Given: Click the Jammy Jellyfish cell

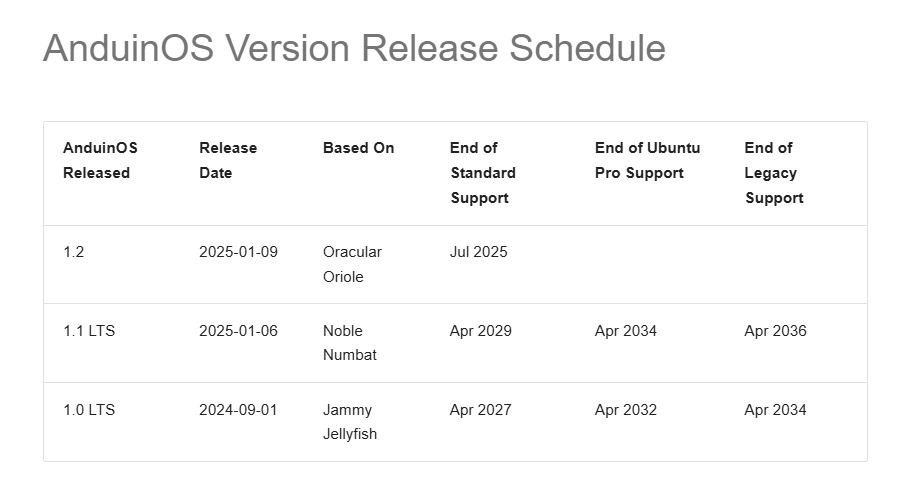Looking at the screenshot, I should click(x=350, y=422).
